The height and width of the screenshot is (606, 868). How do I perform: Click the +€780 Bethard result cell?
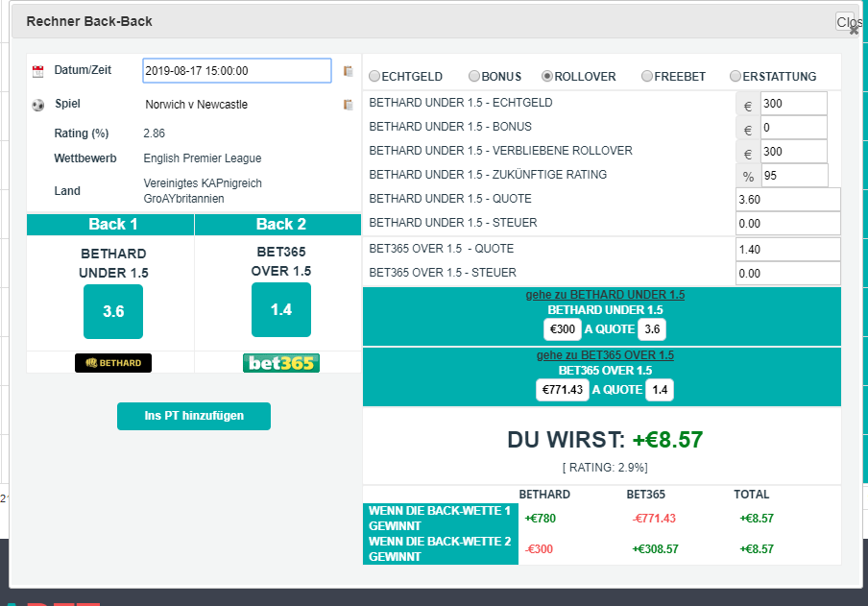[541, 519]
